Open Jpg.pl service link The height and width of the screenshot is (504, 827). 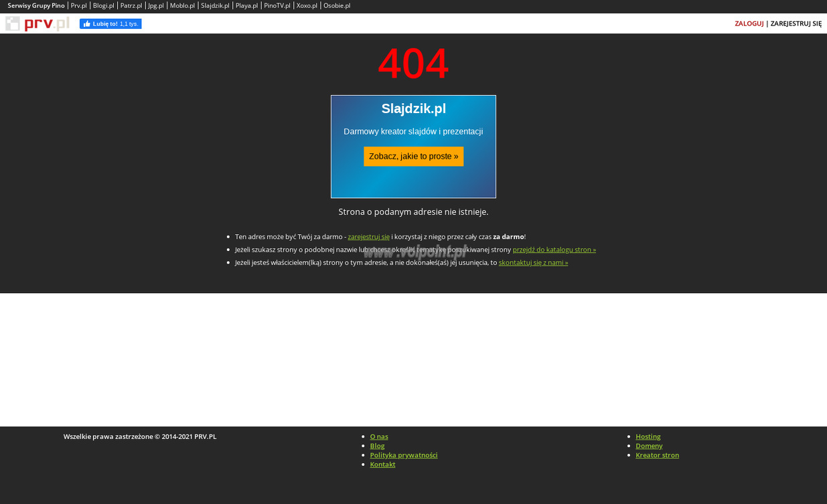tap(156, 5)
